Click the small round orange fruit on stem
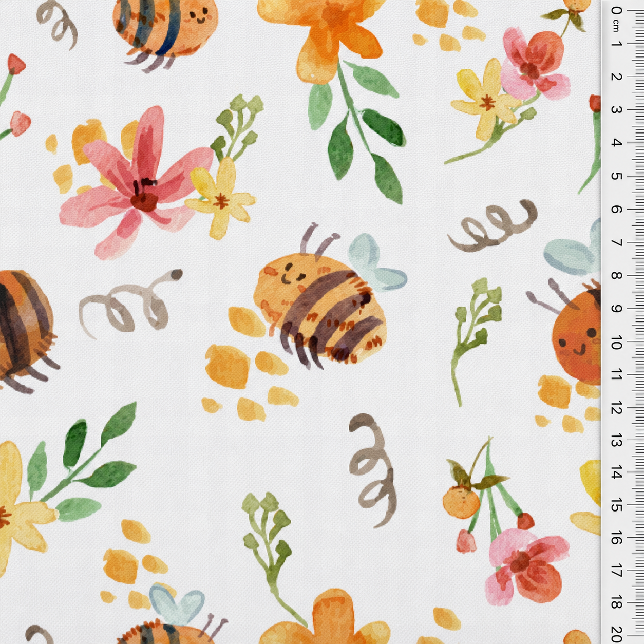644x644 pixels. coord(461,502)
